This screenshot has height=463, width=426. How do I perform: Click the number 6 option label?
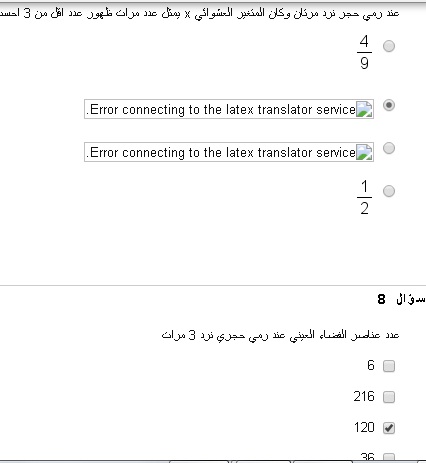[371, 365]
